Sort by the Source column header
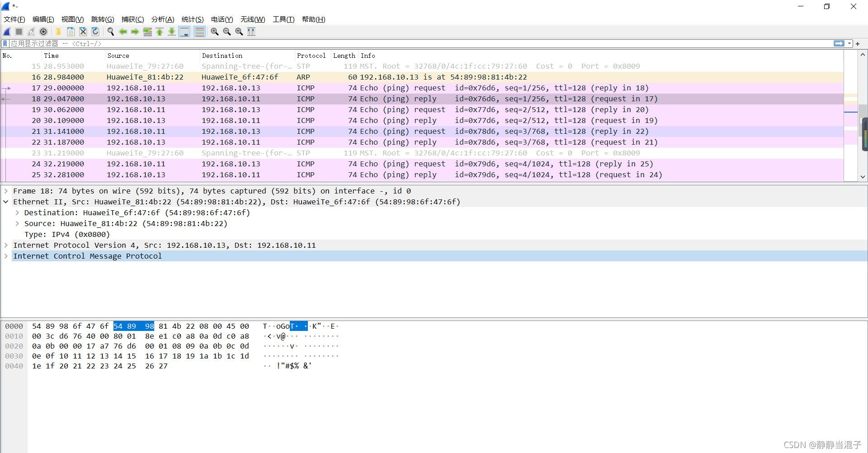The image size is (868, 453). (x=152, y=56)
